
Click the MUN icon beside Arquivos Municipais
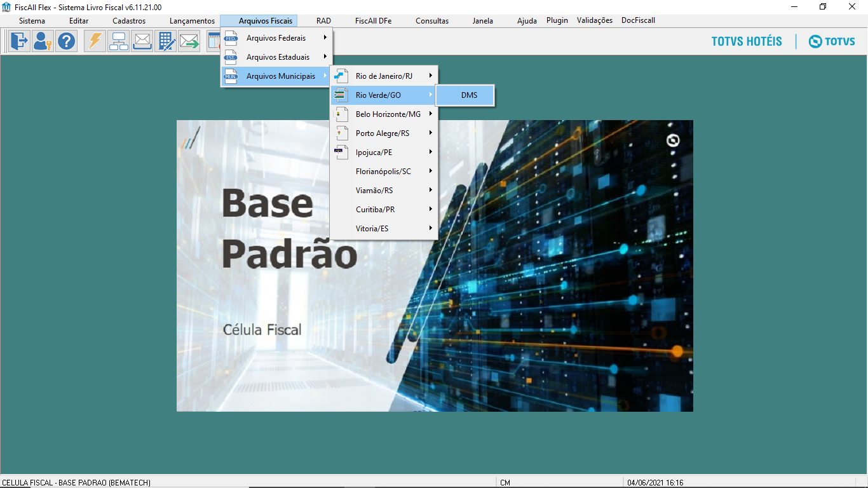pos(231,76)
